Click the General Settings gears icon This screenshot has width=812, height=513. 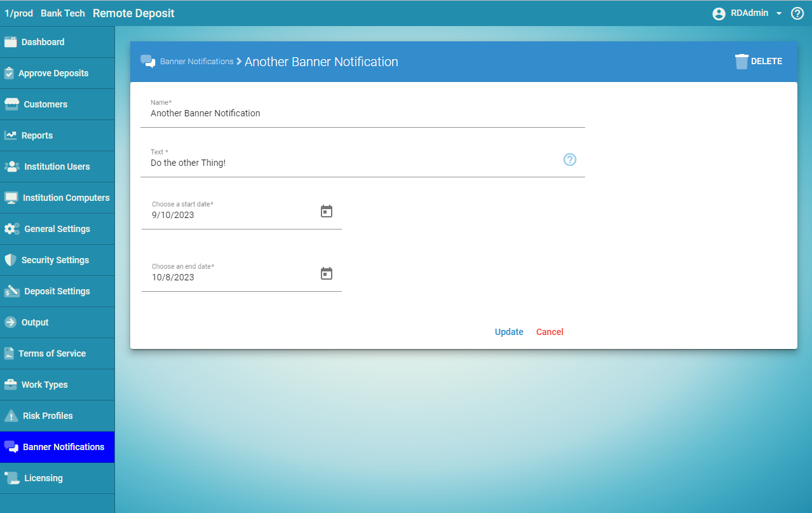[11, 229]
